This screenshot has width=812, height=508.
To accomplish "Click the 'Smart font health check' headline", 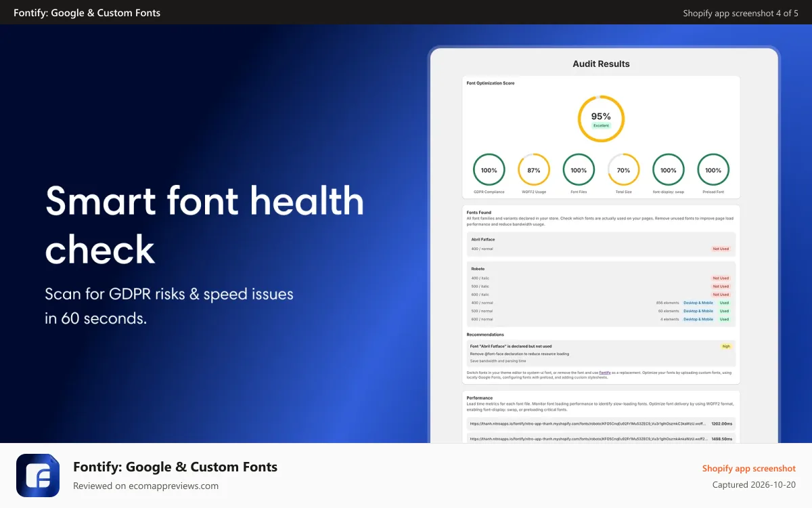I will (204, 226).
